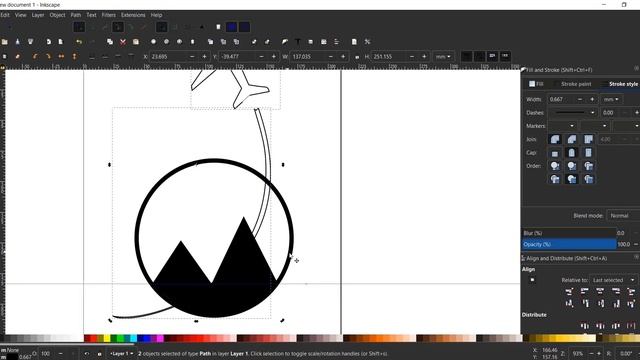Click the Copy icon in toolbar
640x360 pixels.
pos(110,42)
